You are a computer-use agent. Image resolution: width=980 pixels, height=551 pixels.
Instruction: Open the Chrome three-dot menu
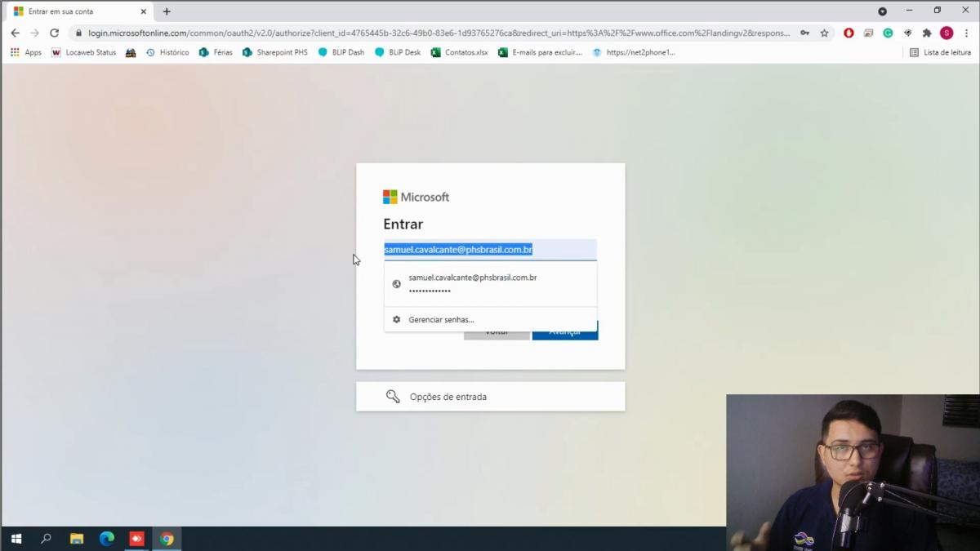(965, 33)
